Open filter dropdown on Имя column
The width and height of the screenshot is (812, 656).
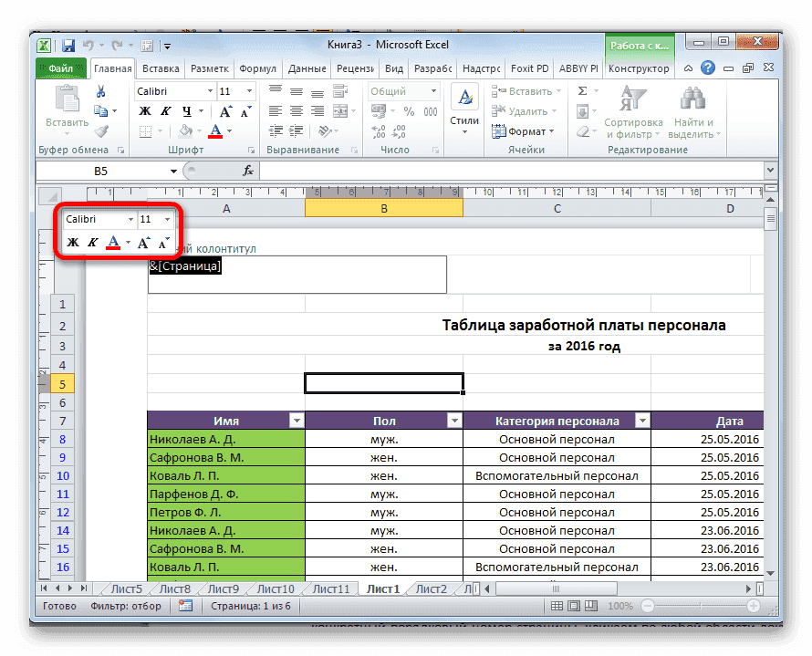(297, 420)
